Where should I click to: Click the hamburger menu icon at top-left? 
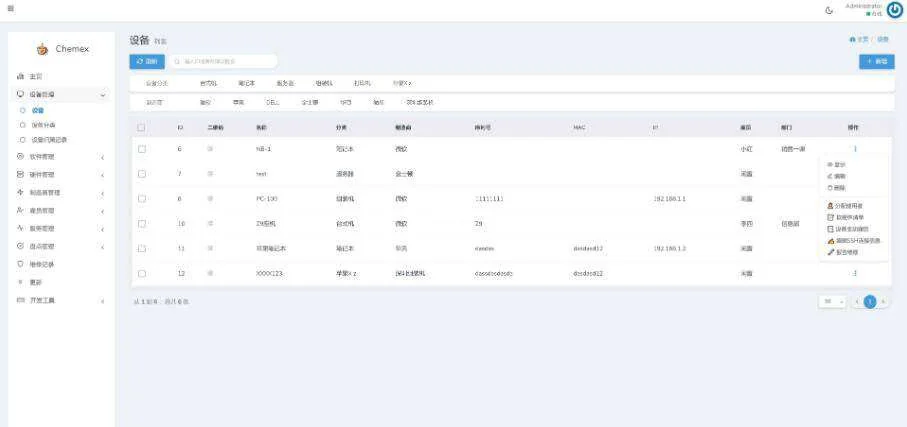click(10, 9)
